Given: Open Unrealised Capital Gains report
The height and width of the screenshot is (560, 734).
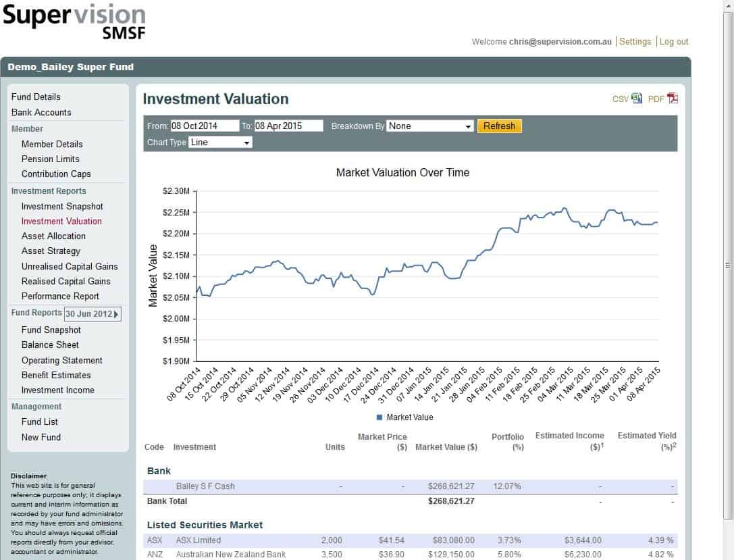Looking at the screenshot, I should [70, 266].
